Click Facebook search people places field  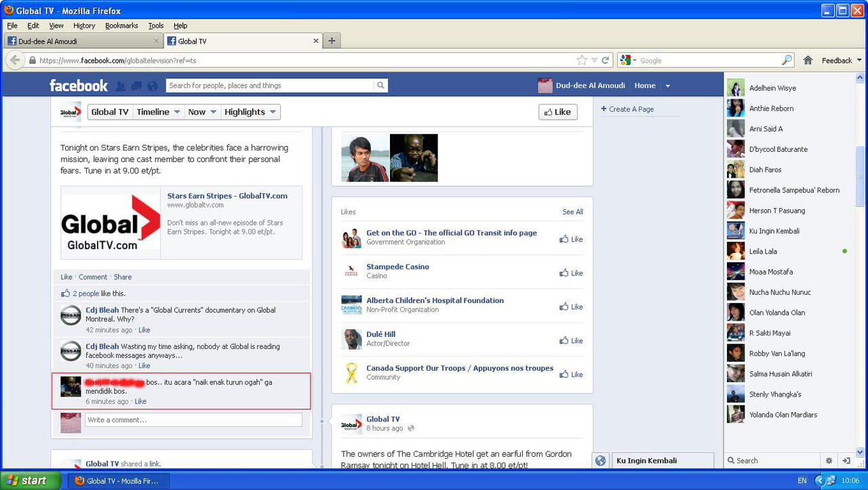click(x=270, y=85)
